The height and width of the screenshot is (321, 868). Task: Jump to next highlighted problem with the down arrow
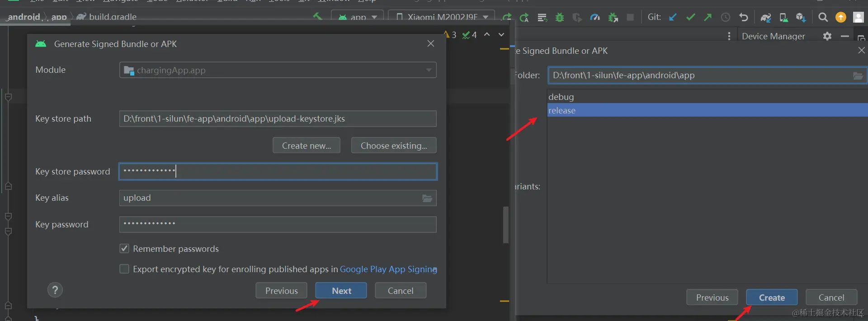(x=501, y=34)
